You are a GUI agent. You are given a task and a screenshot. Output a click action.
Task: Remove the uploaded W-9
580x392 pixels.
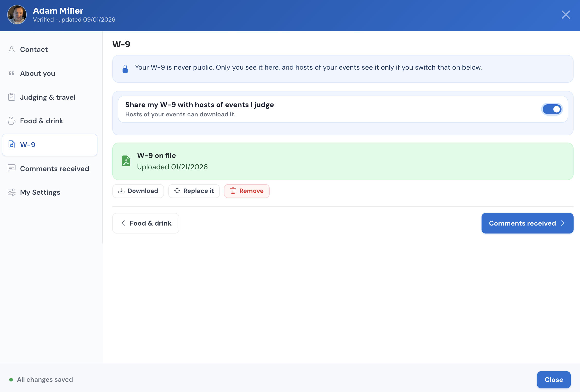pos(247,191)
